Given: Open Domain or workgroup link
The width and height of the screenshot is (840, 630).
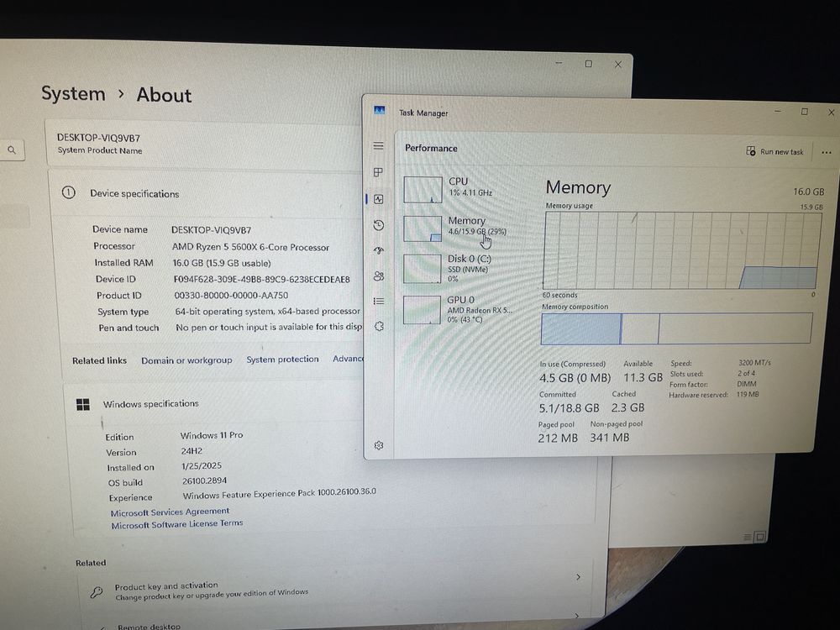Looking at the screenshot, I should 186,360.
